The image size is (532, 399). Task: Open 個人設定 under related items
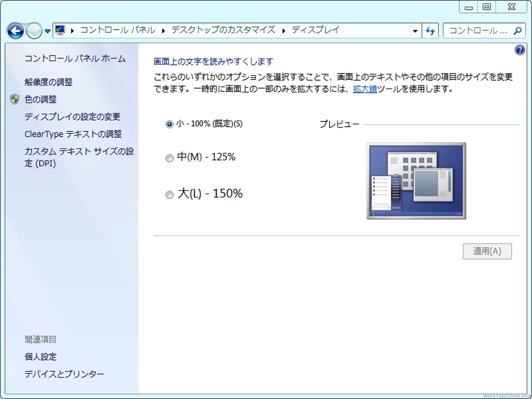click(40, 357)
